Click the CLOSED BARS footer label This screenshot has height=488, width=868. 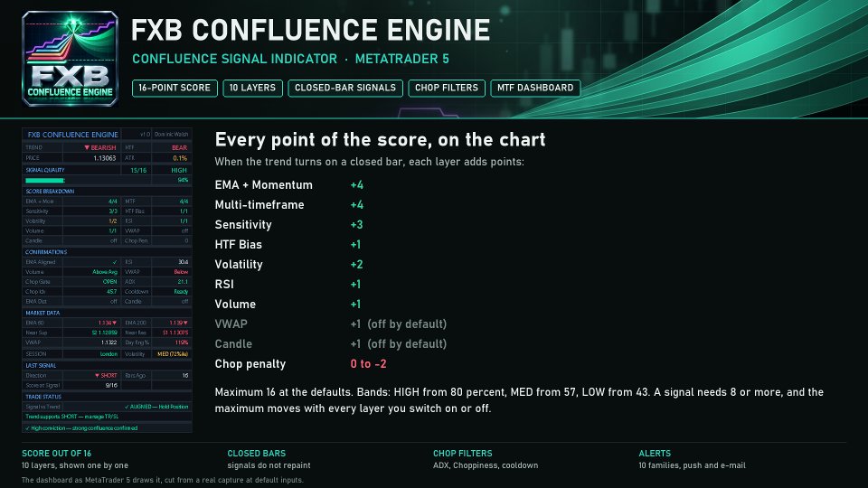coord(256,454)
